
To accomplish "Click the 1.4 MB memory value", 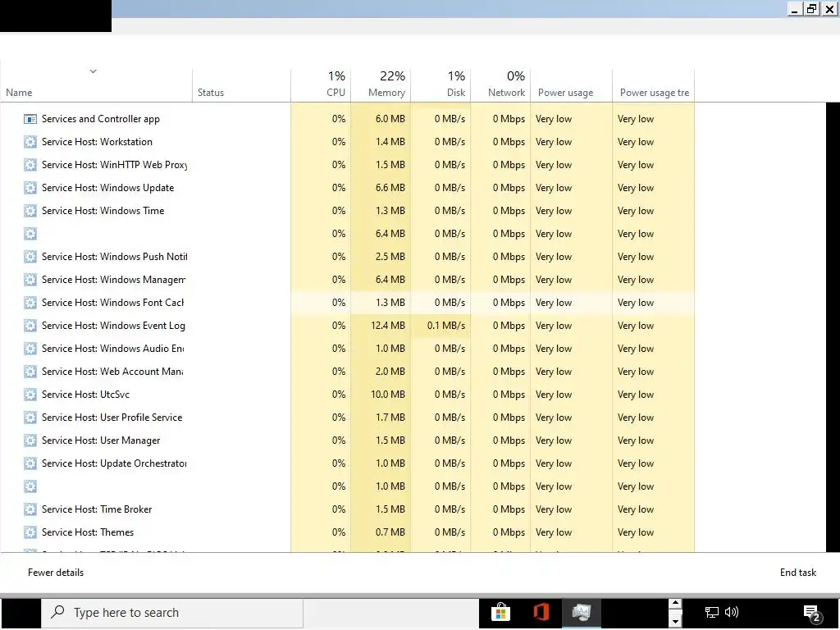I will click(390, 142).
